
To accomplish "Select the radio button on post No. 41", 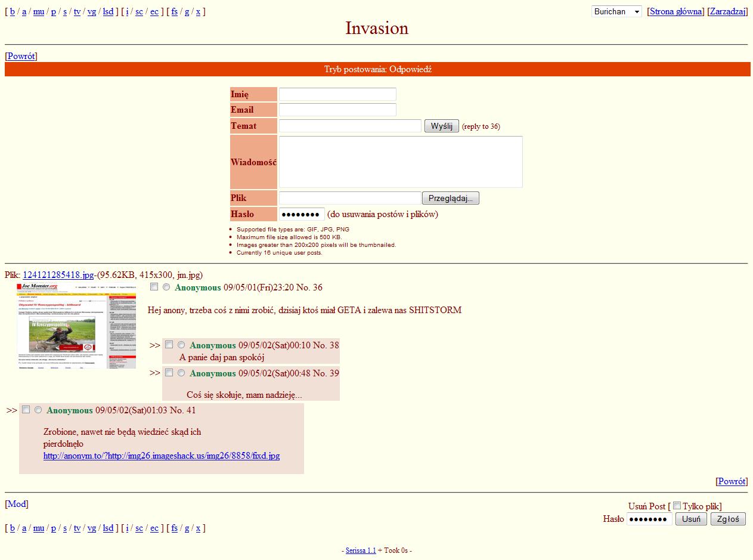I will (x=38, y=410).
